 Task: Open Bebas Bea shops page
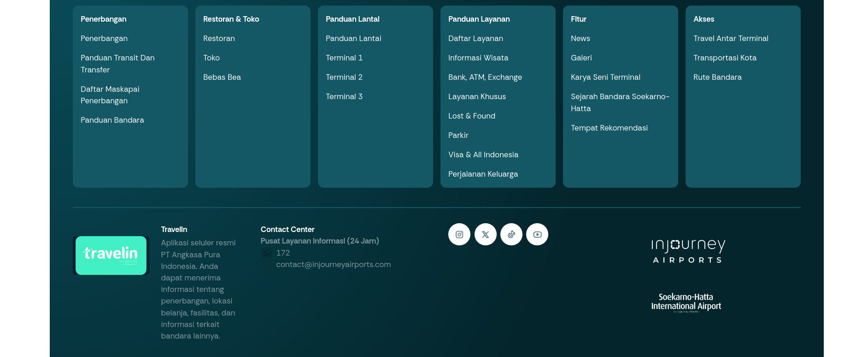tap(222, 77)
